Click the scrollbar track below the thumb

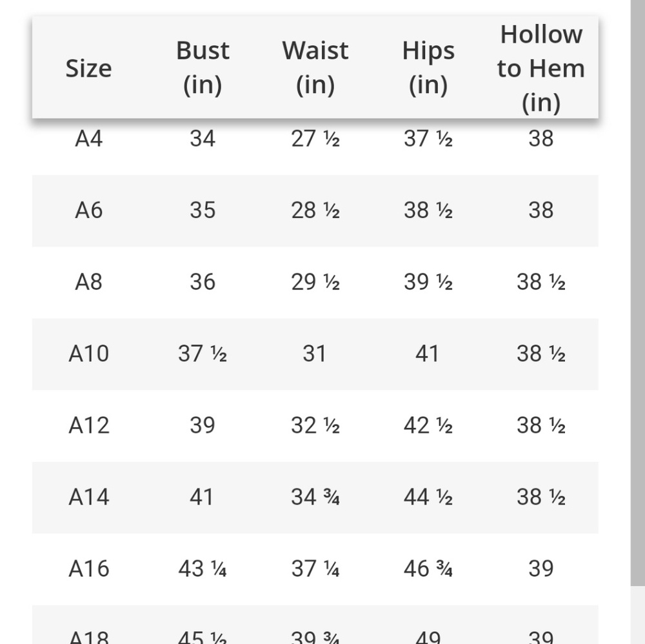click(638, 615)
